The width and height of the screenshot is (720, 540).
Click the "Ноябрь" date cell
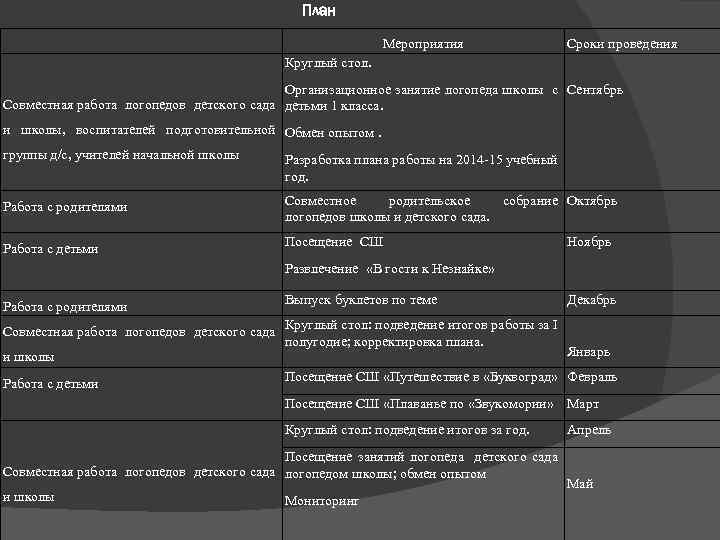tap(588, 242)
